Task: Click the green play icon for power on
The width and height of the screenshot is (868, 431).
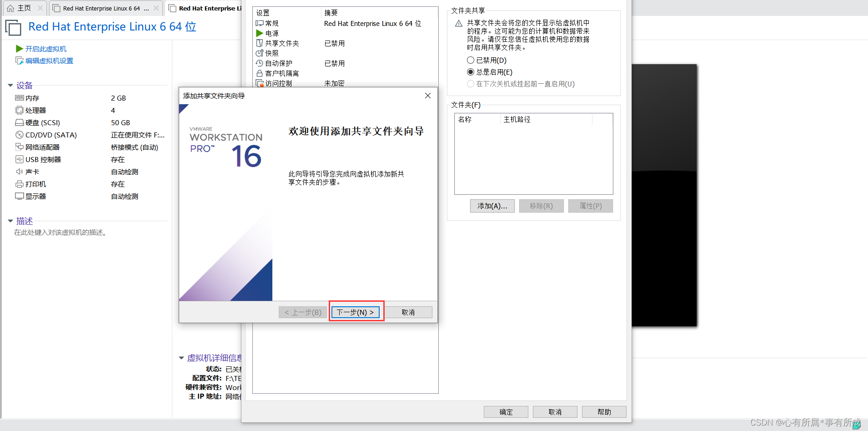Action: [19, 49]
